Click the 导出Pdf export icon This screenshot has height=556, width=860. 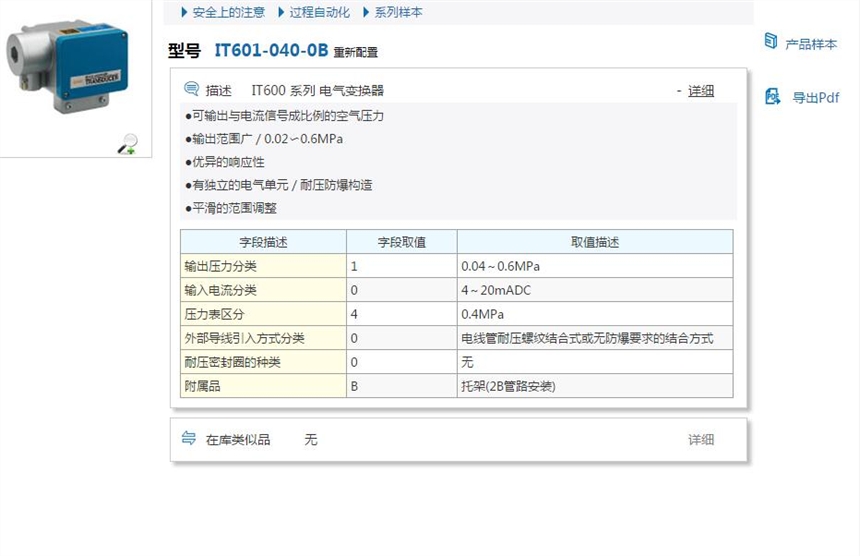(x=772, y=97)
